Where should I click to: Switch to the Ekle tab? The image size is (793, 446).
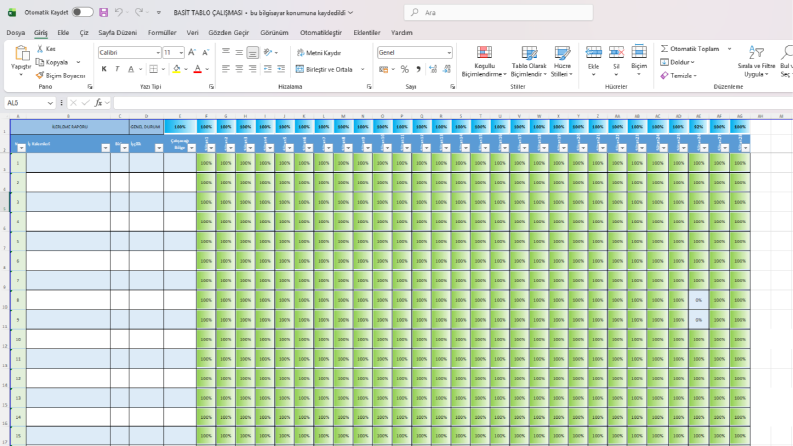coord(63,32)
